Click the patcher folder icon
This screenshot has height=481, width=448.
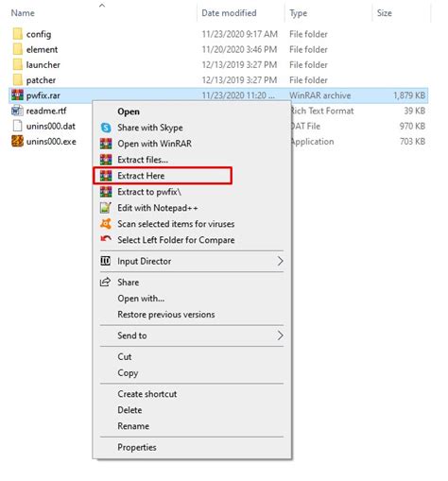pos(18,80)
